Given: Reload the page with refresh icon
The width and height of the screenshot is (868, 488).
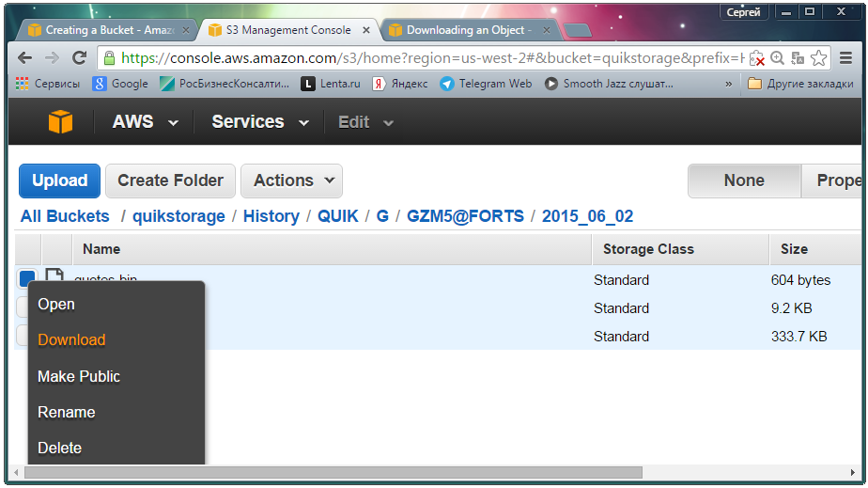Looking at the screenshot, I should [80, 57].
